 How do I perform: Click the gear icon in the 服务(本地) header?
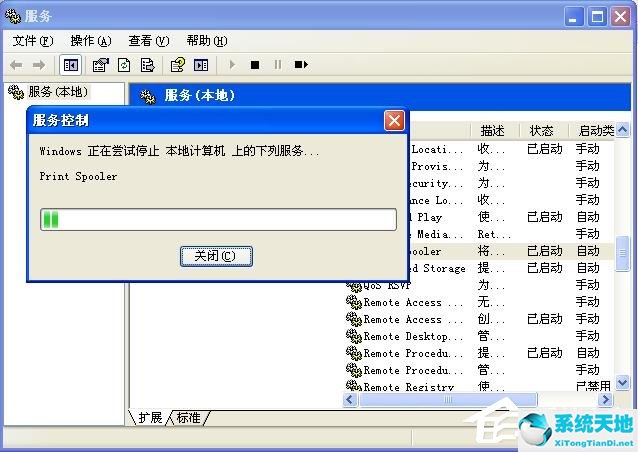pyautogui.click(x=148, y=96)
